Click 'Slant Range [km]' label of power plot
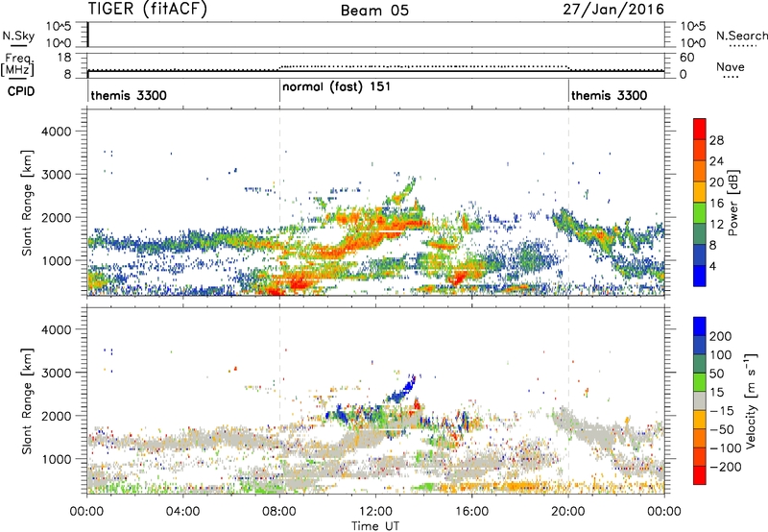Screen dimensions: 768x532 pyautogui.click(x=27, y=203)
